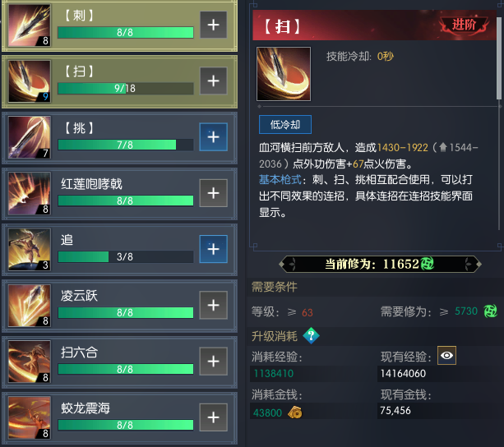Viewport: 504px width, 447px height.
Task: Click the plus button for 蛟龙震海
Action: click(x=214, y=417)
